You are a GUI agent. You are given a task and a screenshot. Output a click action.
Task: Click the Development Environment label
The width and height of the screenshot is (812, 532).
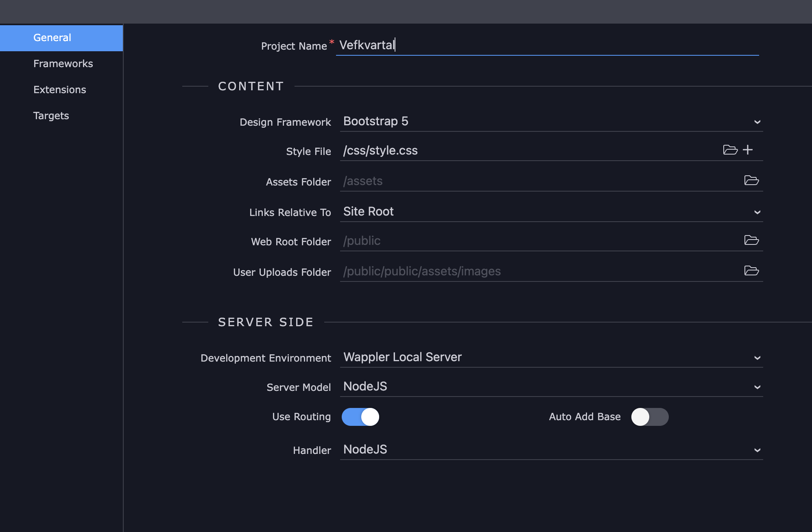click(266, 358)
